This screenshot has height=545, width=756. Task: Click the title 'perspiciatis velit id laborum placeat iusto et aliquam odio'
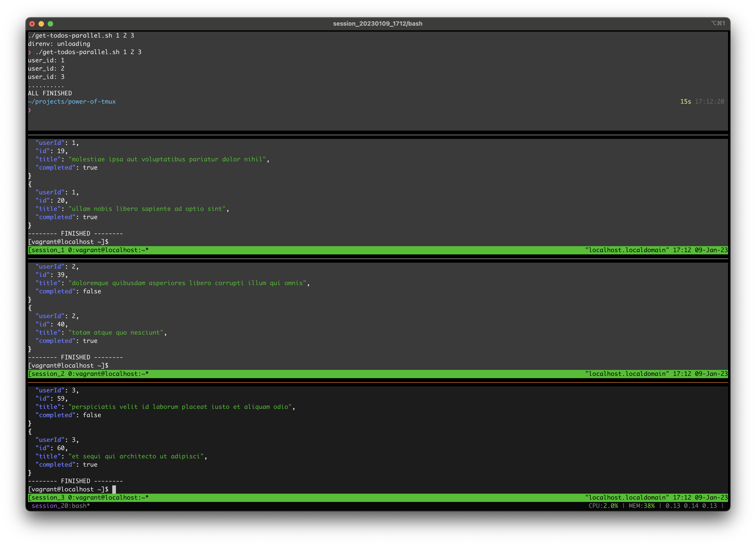click(180, 407)
